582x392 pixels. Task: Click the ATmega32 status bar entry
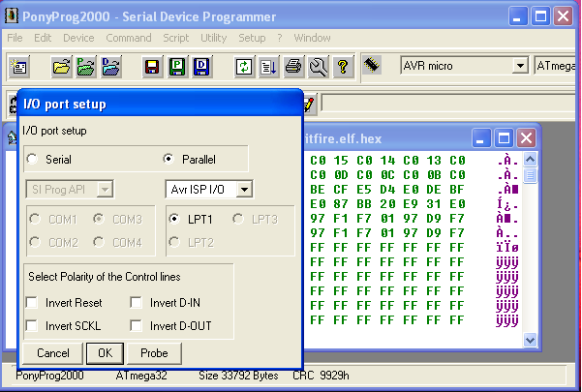pos(141,376)
